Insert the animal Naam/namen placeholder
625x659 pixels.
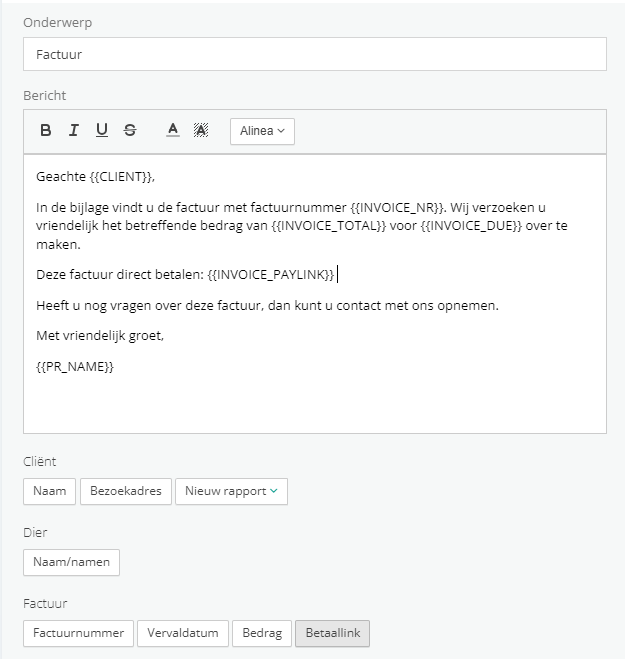point(71,562)
